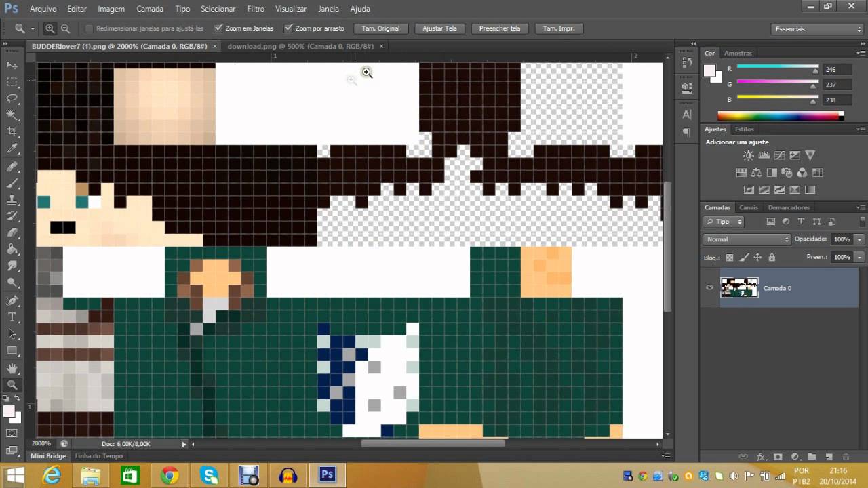868x488 pixels.
Task: Hide Camada 0 layer with eye icon
Action: 709,287
